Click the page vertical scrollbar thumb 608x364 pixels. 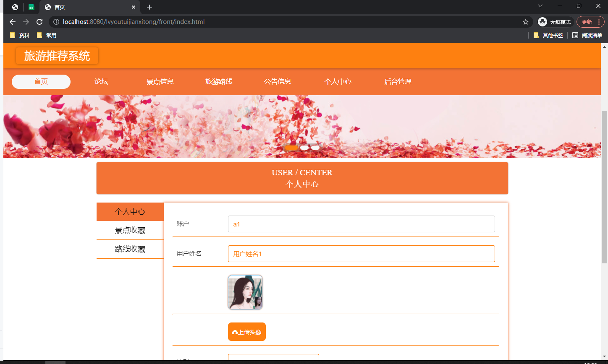tap(604, 187)
